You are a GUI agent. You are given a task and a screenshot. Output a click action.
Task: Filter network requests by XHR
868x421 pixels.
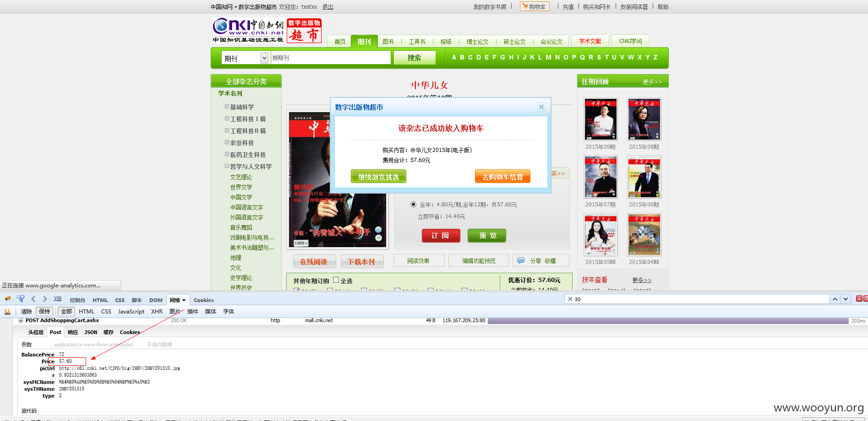point(157,312)
